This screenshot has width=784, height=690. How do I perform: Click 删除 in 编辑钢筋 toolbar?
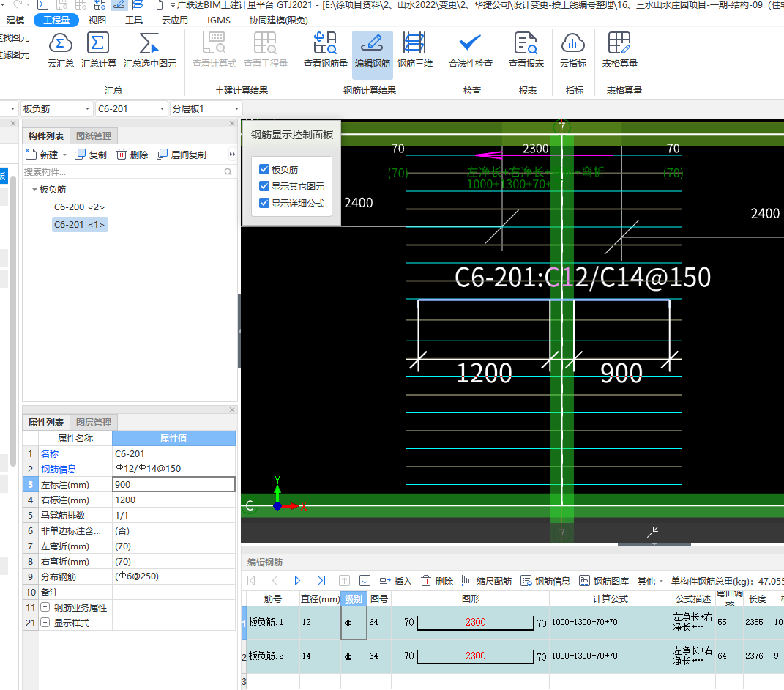[x=437, y=580]
